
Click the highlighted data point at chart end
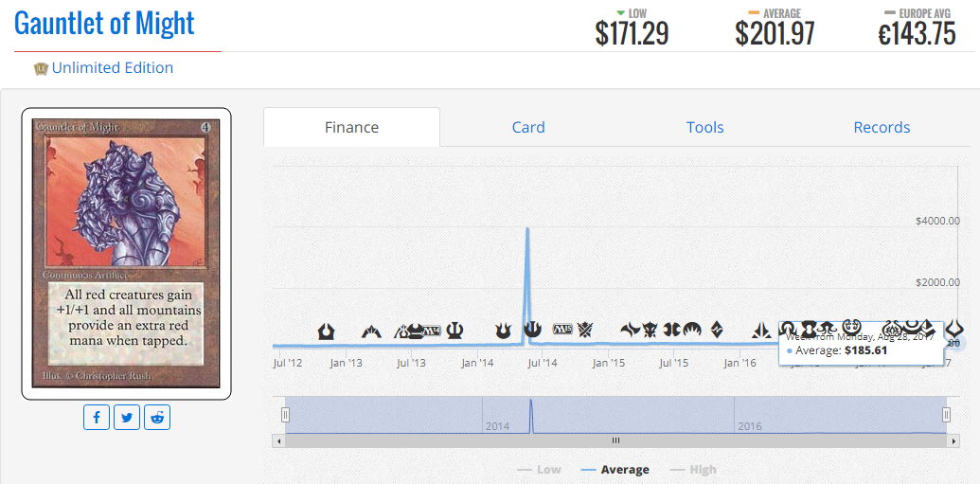pos(956,343)
